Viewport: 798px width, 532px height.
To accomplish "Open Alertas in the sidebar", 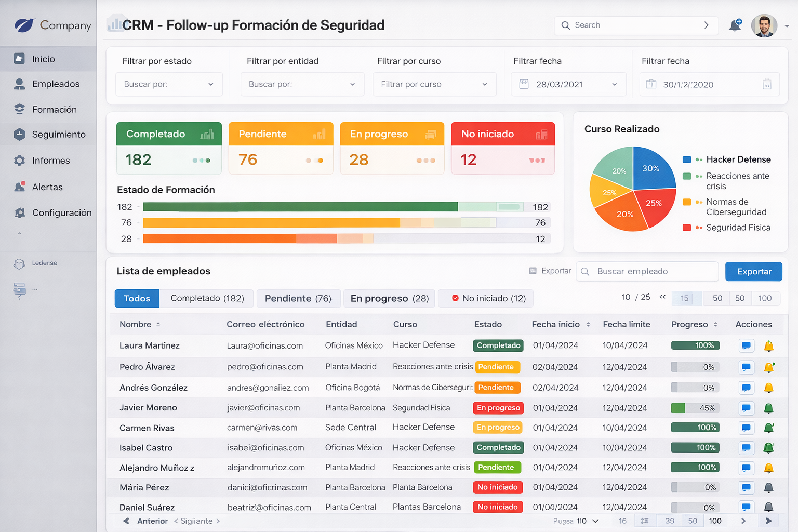I will tap(48, 187).
